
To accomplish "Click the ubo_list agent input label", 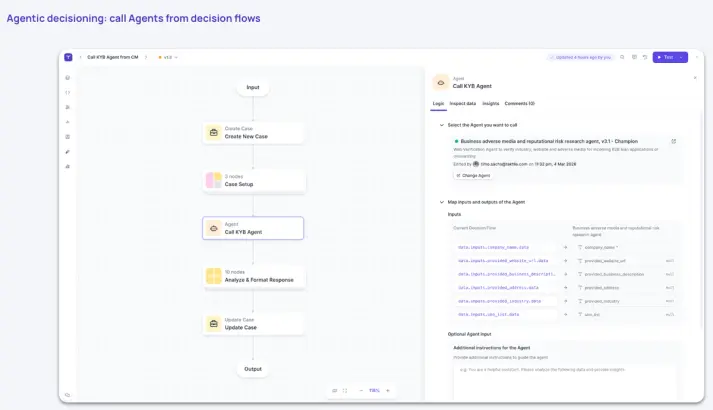I will [x=592, y=315].
